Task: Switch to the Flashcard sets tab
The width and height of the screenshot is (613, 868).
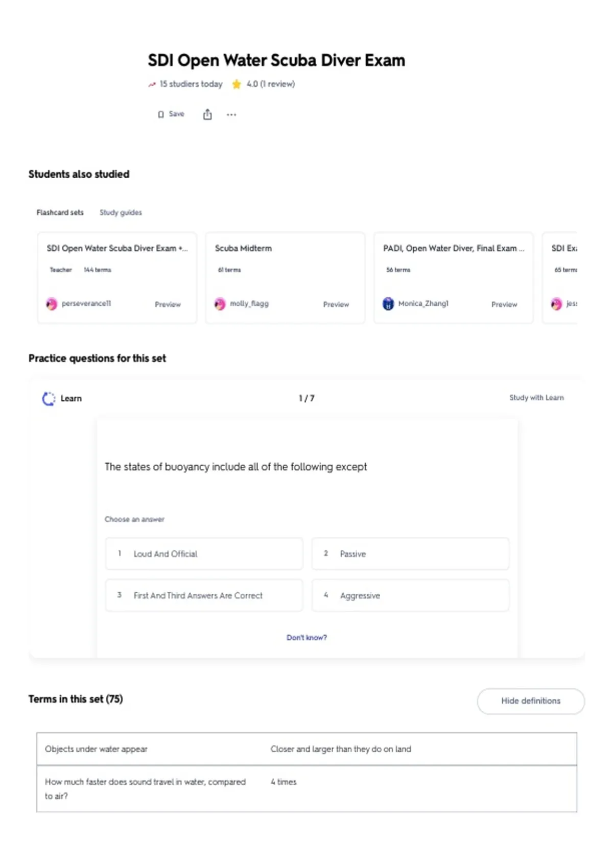Action: 60,212
